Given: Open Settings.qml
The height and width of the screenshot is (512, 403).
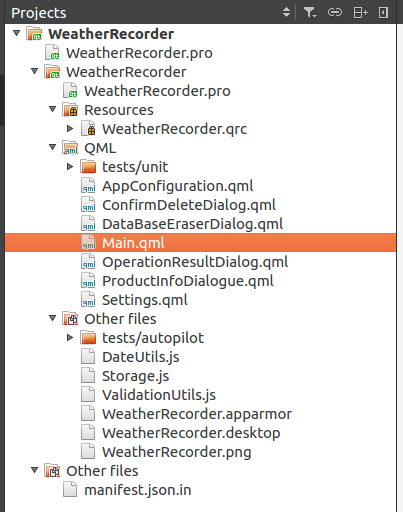Looking at the screenshot, I should [x=145, y=300].
